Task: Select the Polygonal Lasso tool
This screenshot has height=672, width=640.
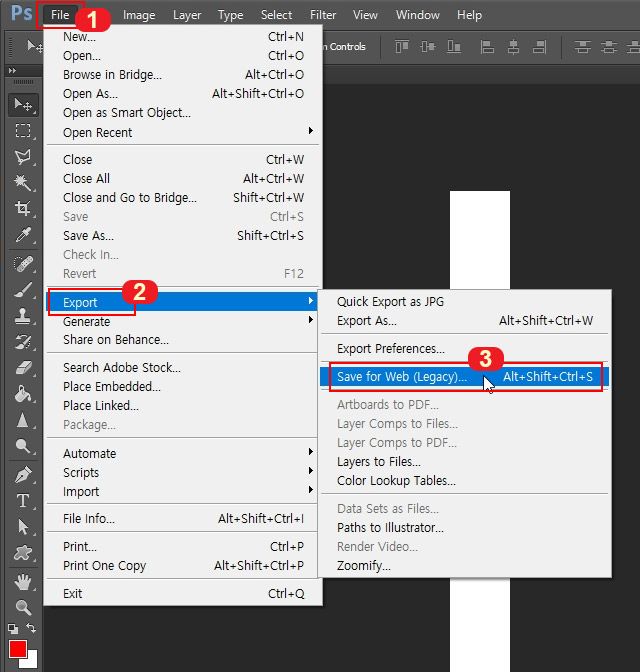Action: click(23, 157)
